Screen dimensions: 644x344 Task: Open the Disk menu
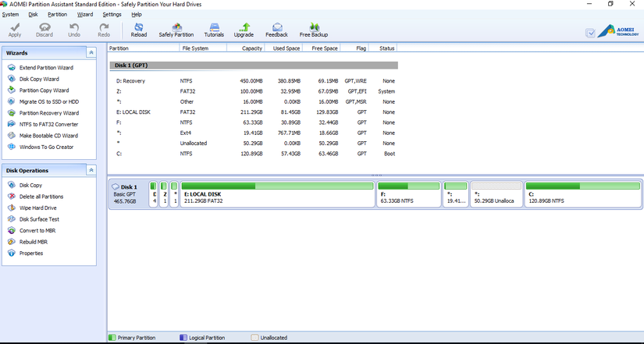coord(34,14)
